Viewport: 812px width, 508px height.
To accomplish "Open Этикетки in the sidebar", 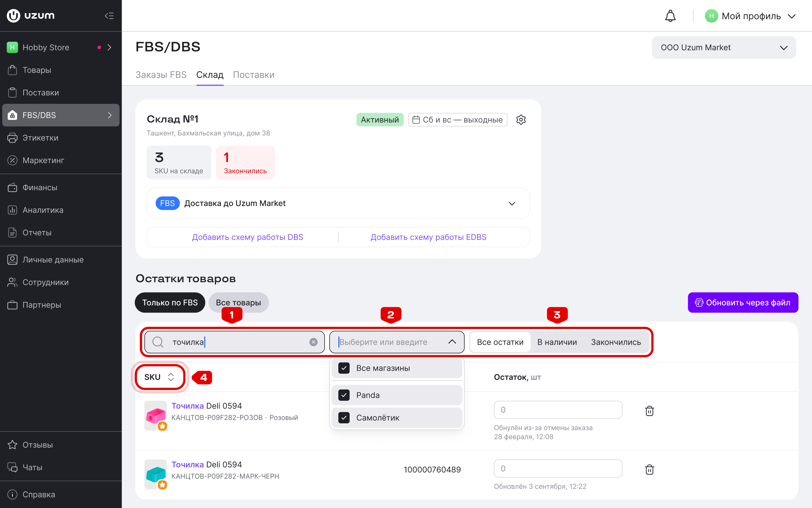I will (x=61, y=138).
